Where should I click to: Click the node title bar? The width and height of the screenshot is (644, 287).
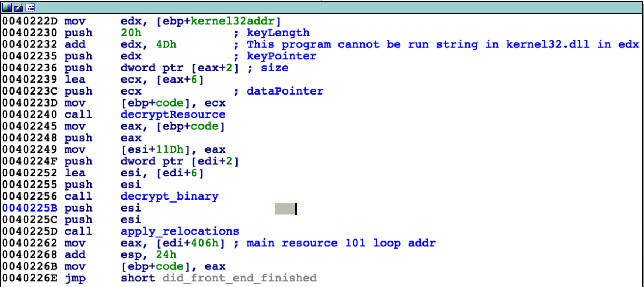322,7
